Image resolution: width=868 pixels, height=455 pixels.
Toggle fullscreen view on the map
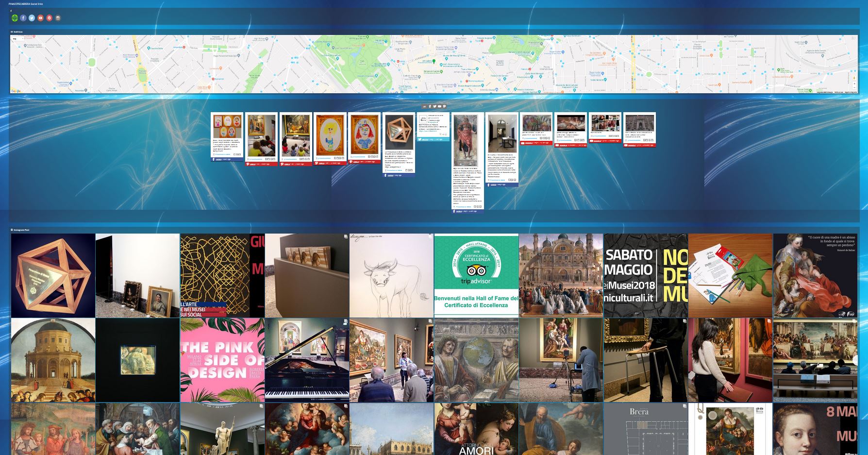point(854,39)
